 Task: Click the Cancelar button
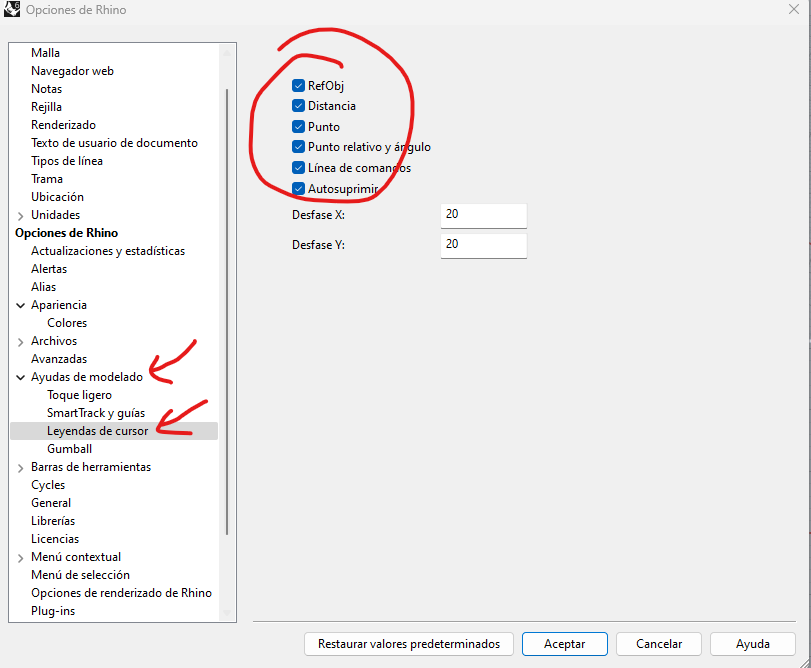(x=659, y=644)
